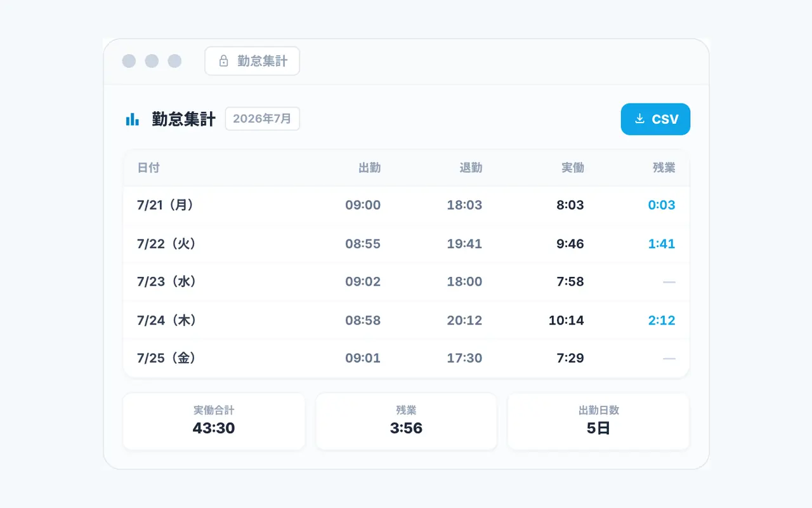Click clock-in time 08:55

(x=363, y=244)
